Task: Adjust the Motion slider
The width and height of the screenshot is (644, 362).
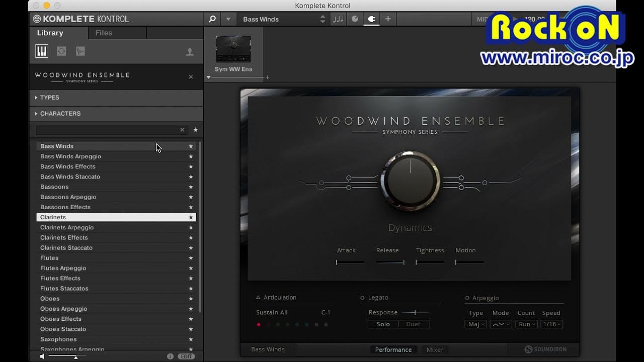Action: pyautogui.click(x=469, y=262)
